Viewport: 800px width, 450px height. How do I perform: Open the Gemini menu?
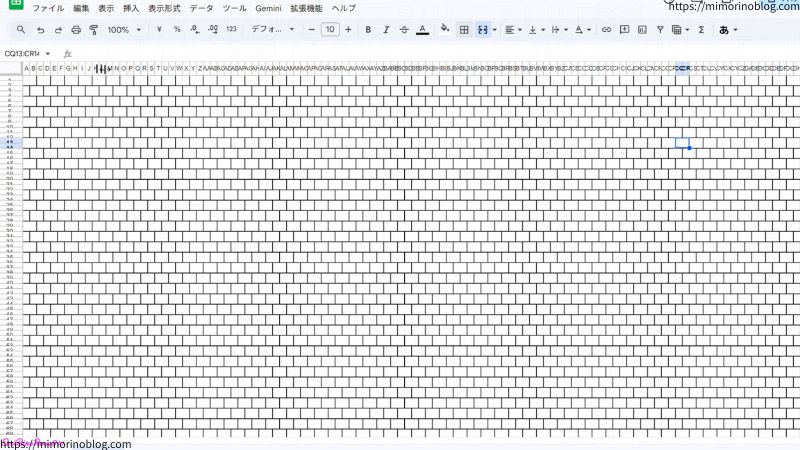[268, 8]
